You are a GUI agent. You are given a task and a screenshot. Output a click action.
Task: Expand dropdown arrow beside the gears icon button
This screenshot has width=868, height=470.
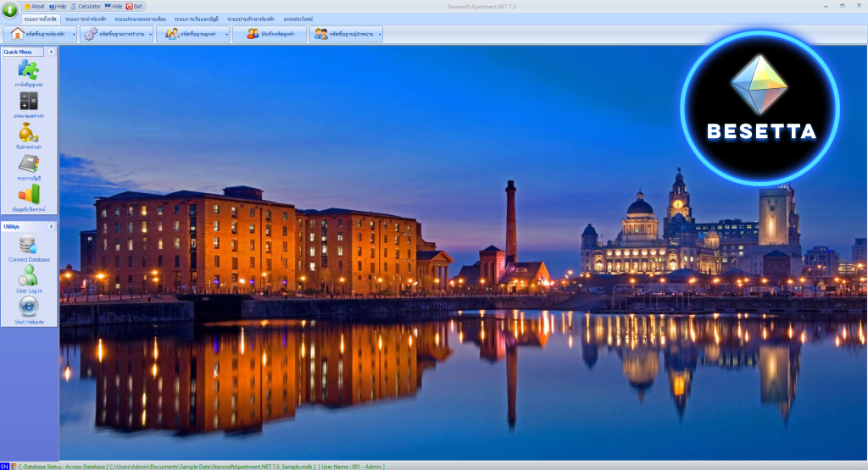coord(151,35)
